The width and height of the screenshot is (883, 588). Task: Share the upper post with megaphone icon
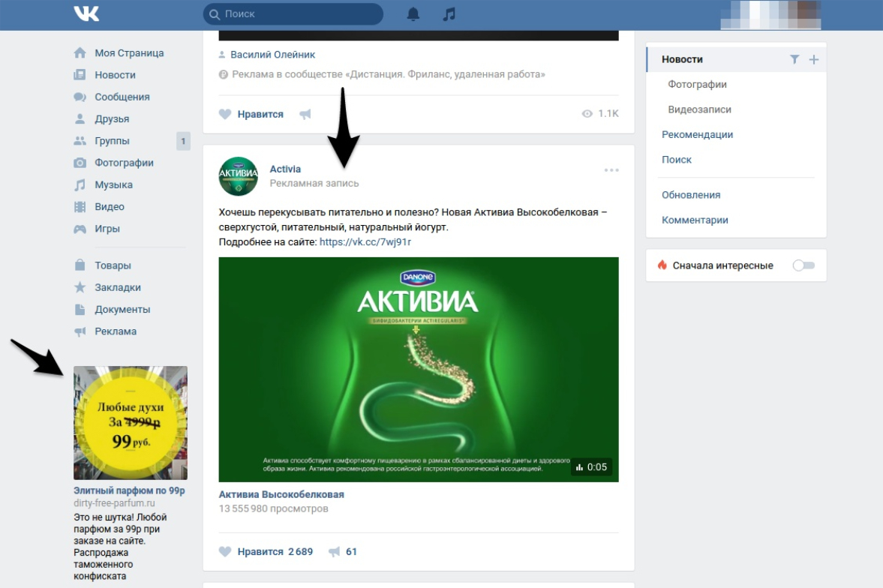tap(305, 114)
